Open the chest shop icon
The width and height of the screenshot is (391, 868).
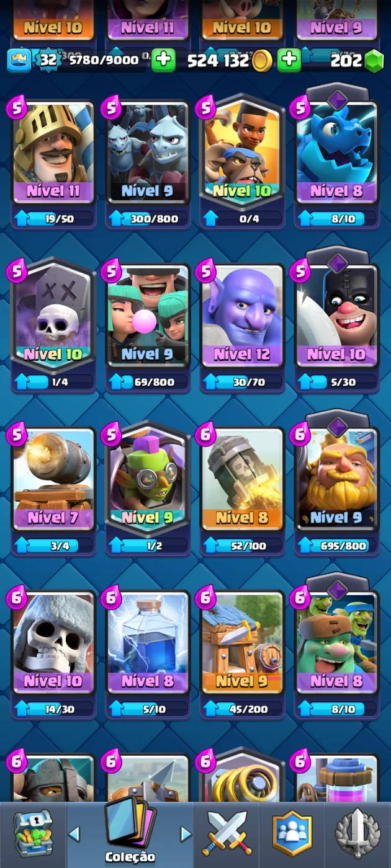tap(33, 834)
